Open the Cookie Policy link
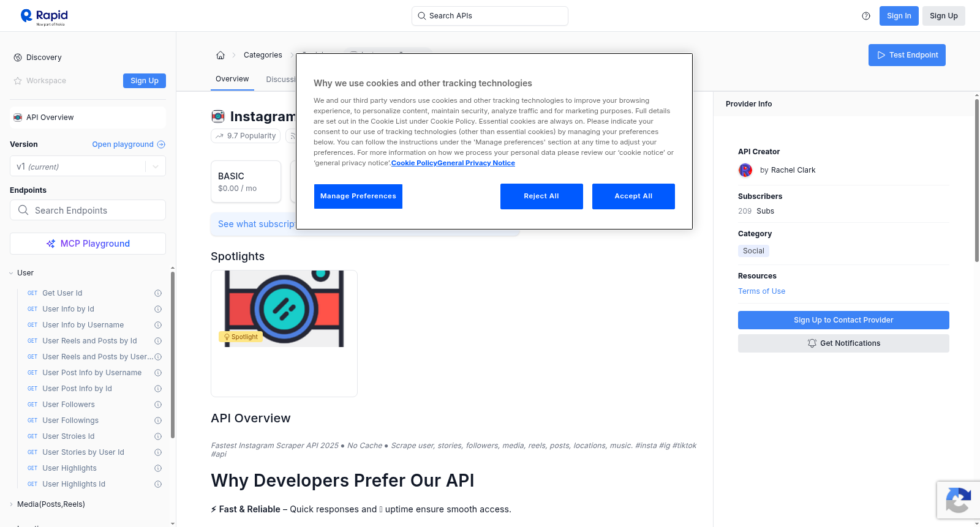 click(x=414, y=163)
